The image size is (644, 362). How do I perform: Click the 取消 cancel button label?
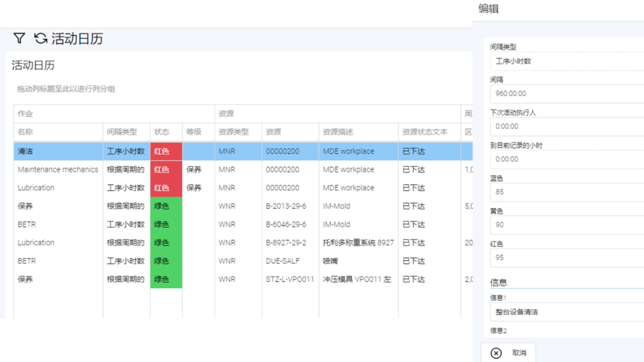519,353
